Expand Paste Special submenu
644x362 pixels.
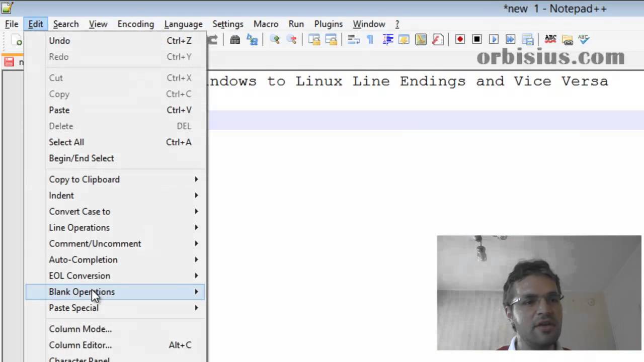[x=115, y=308]
